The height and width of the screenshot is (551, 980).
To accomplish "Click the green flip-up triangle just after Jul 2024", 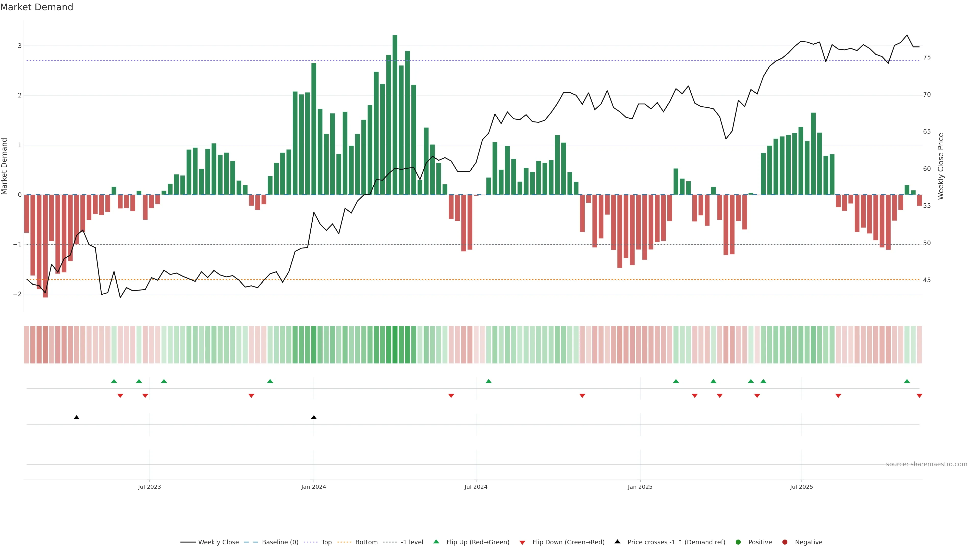I will click(x=488, y=381).
